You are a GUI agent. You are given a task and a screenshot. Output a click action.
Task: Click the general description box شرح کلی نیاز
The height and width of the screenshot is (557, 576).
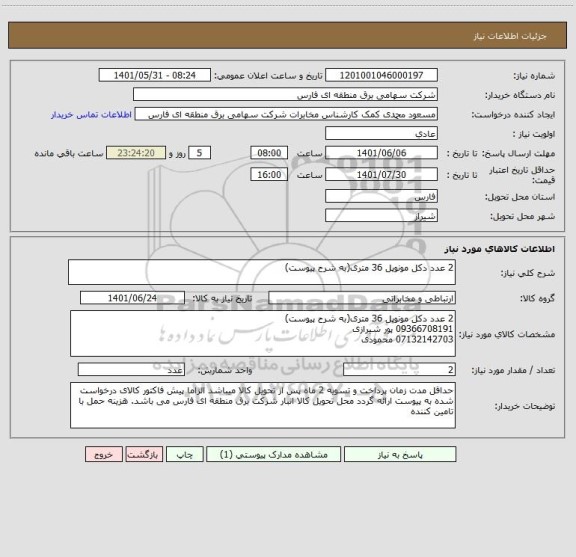pos(262,272)
